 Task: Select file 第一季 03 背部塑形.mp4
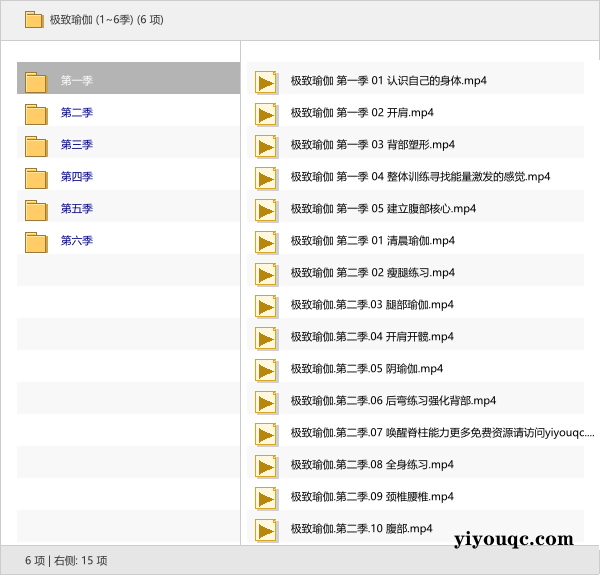coord(372,145)
